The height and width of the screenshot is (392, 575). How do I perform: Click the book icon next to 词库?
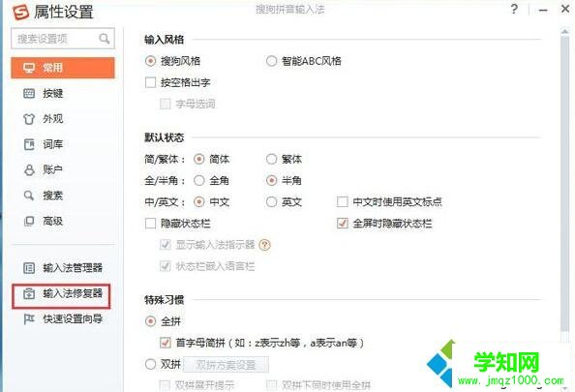pos(29,144)
